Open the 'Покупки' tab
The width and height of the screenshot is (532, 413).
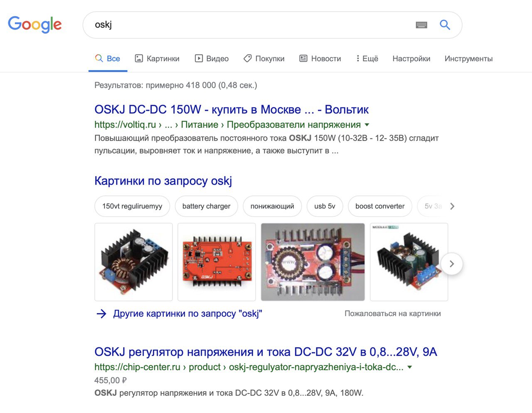[x=264, y=59]
